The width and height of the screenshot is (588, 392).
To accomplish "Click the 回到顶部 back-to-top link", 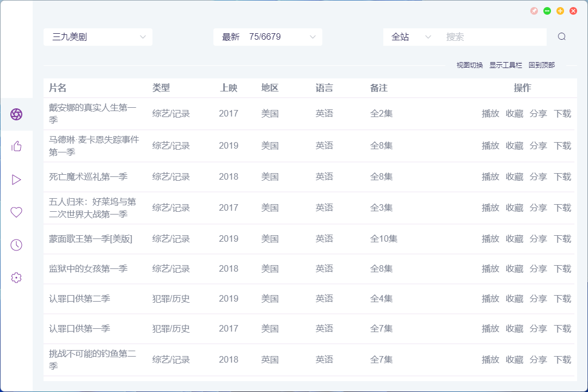I will pos(542,65).
